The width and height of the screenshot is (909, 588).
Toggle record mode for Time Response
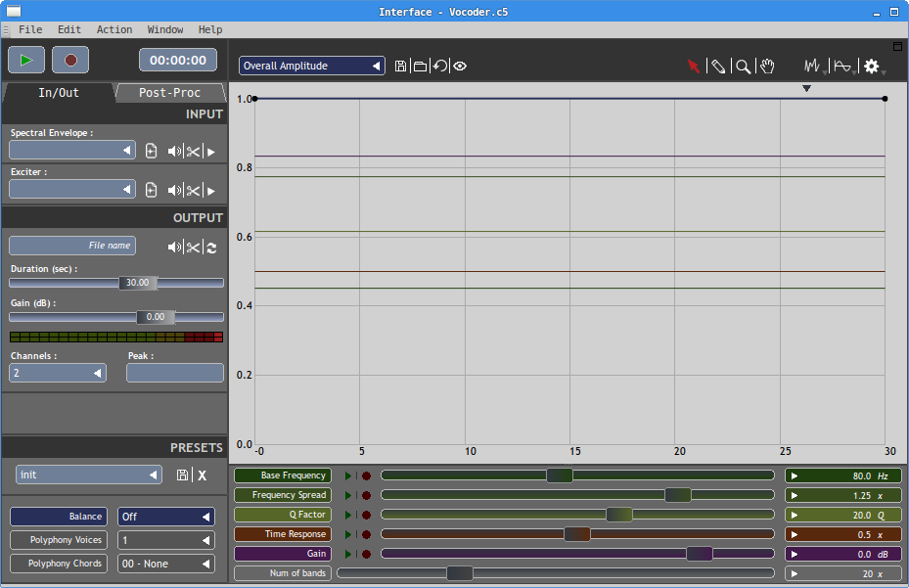pos(366,534)
